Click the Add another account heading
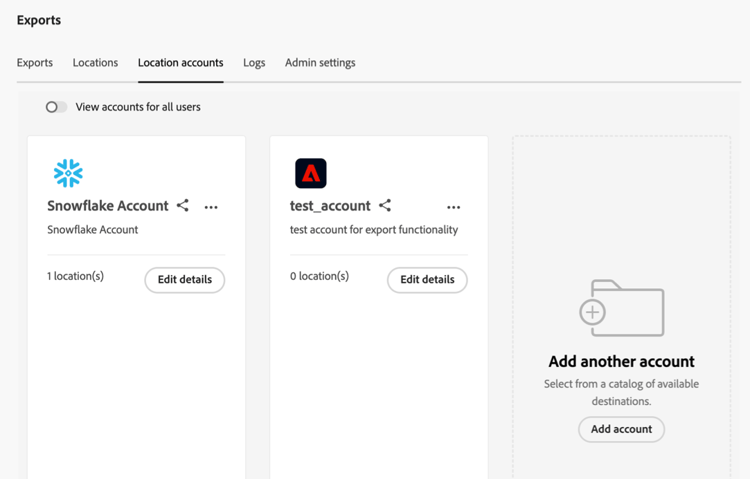The image size is (750, 479). [x=621, y=362]
